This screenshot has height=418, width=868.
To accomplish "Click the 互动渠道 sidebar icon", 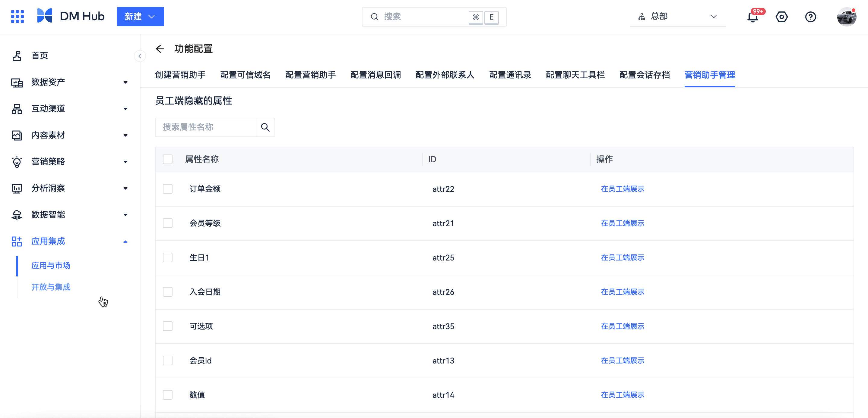I will [17, 108].
